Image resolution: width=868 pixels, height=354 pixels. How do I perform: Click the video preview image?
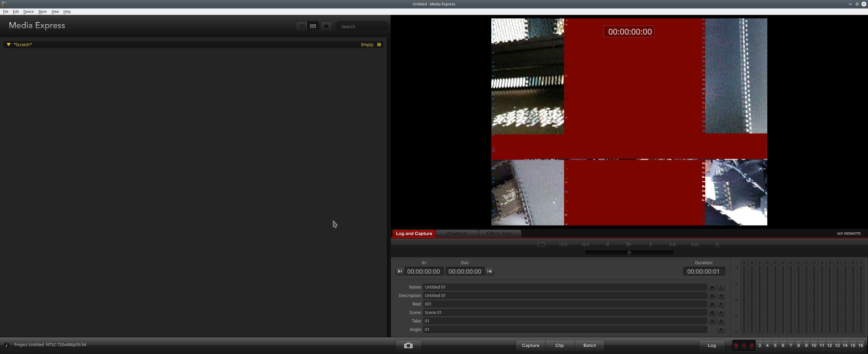pos(629,122)
